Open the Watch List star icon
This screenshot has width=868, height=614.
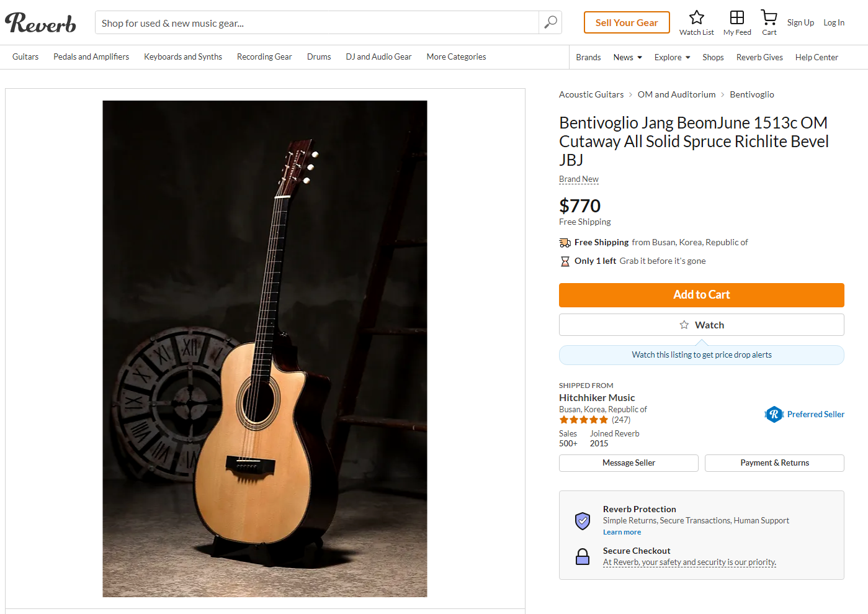pos(696,17)
